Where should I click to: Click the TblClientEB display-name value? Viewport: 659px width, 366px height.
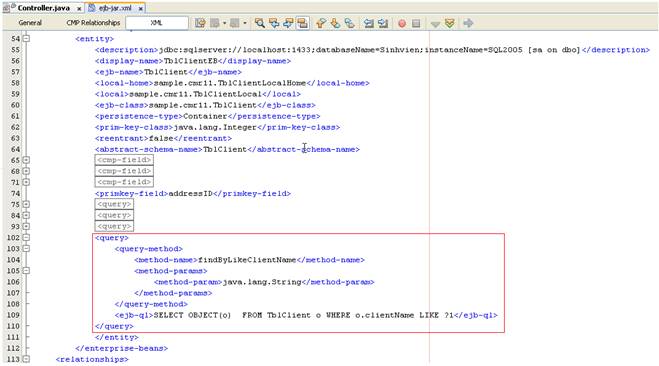point(191,61)
